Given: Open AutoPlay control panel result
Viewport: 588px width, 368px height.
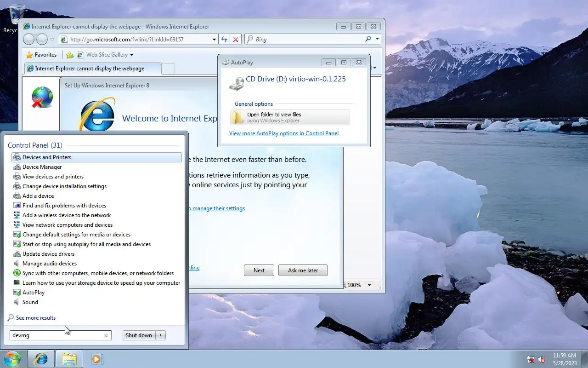Looking at the screenshot, I should (x=96, y=293).
